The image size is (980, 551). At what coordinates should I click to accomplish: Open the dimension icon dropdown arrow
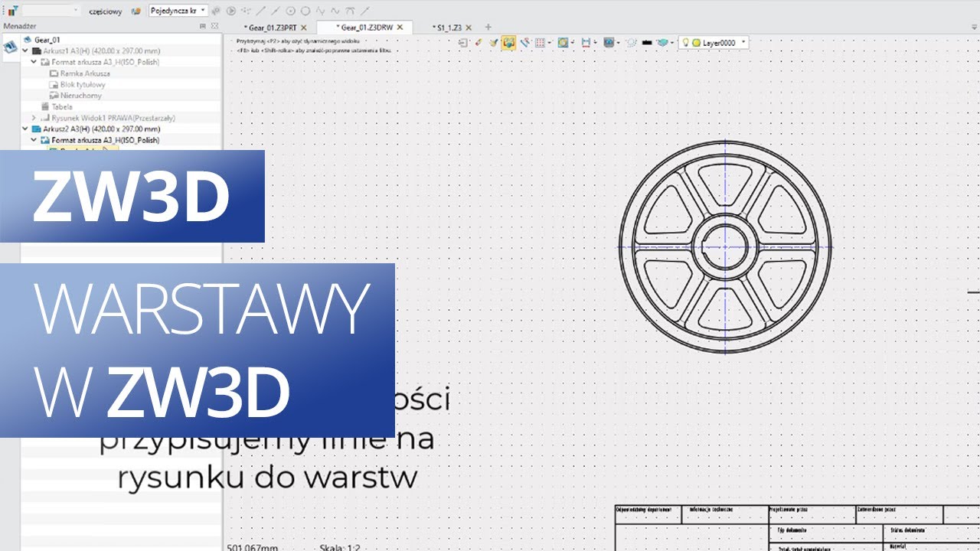tap(596, 42)
